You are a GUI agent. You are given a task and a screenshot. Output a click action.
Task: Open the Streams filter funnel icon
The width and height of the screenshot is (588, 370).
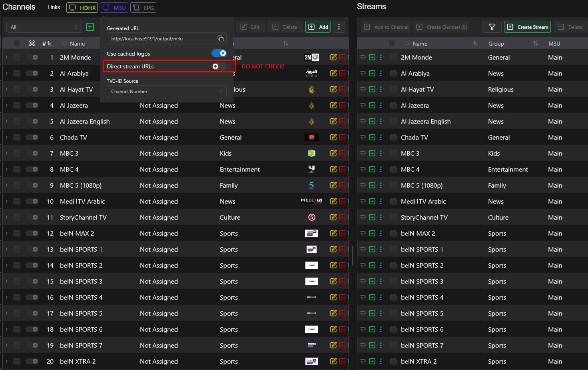point(492,27)
